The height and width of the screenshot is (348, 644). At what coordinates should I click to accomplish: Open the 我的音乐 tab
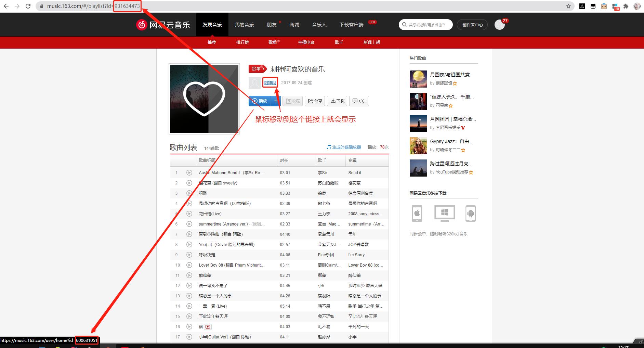(244, 25)
